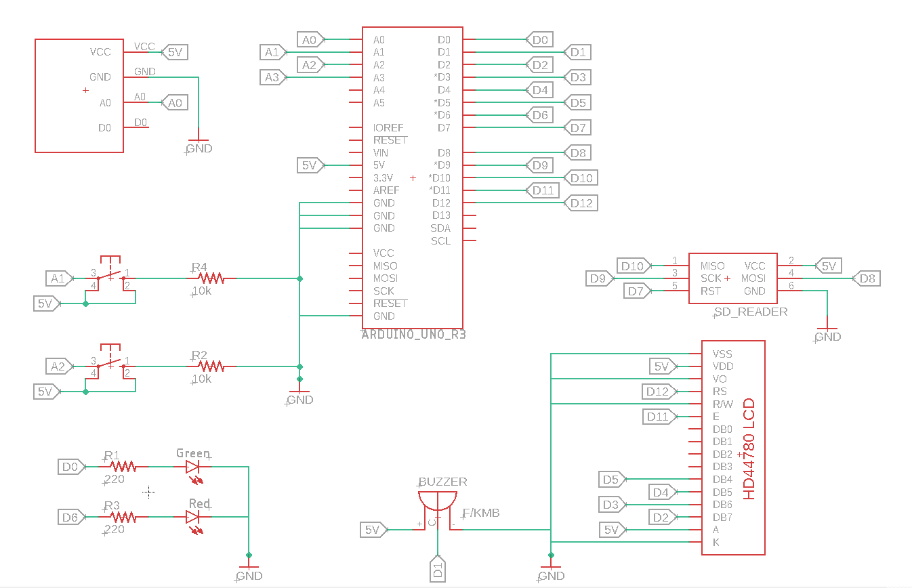This screenshot has width=912, height=588.
Task: Click the R3 resistor symbol
Action: click(x=123, y=517)
